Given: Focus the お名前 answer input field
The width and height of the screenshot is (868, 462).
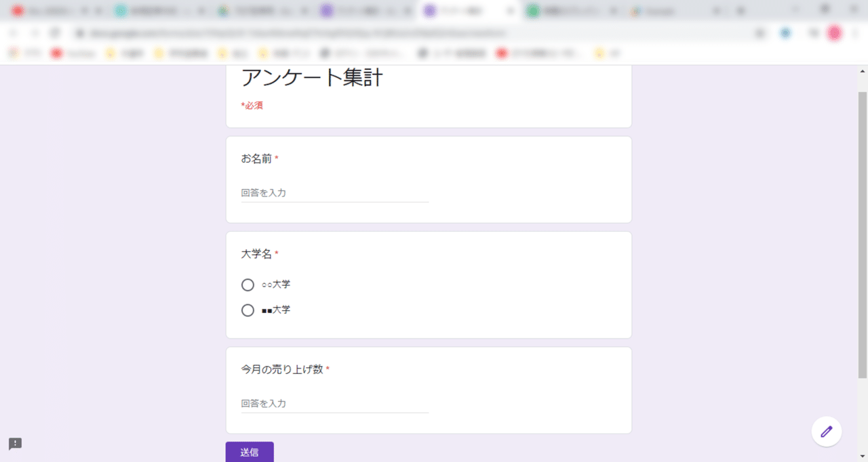Looking at the screenshot, I should [334, 193].
